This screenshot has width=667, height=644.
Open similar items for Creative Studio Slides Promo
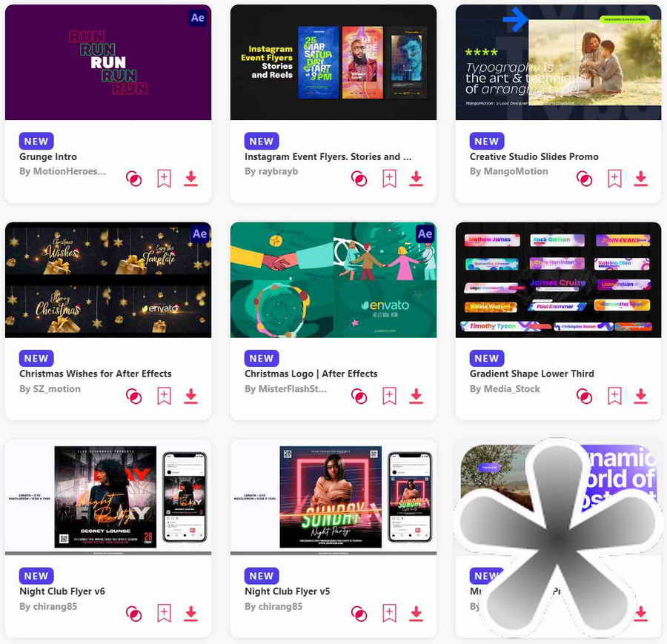584,179
